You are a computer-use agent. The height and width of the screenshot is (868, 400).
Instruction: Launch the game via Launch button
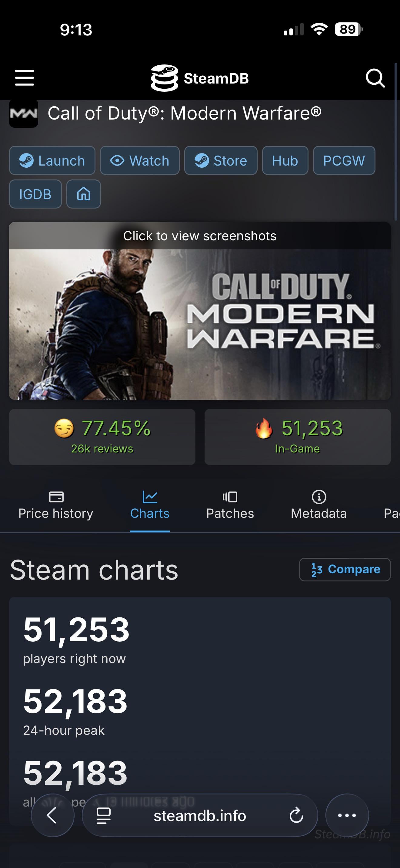click(52, 161)
